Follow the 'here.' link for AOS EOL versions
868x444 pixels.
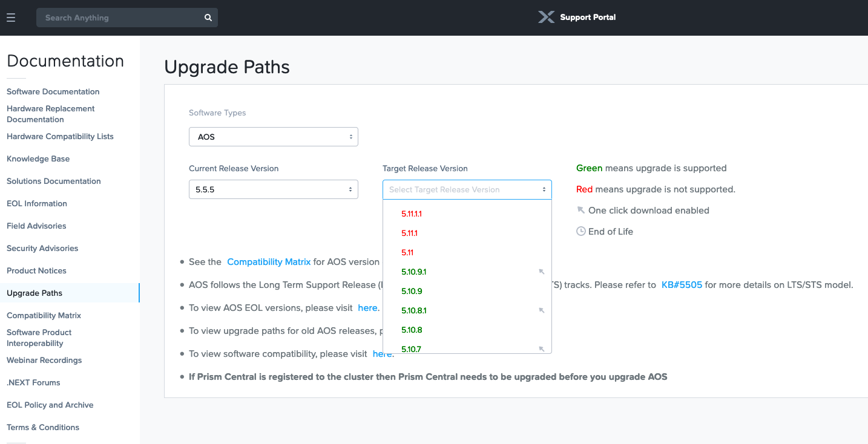[369, 308]
